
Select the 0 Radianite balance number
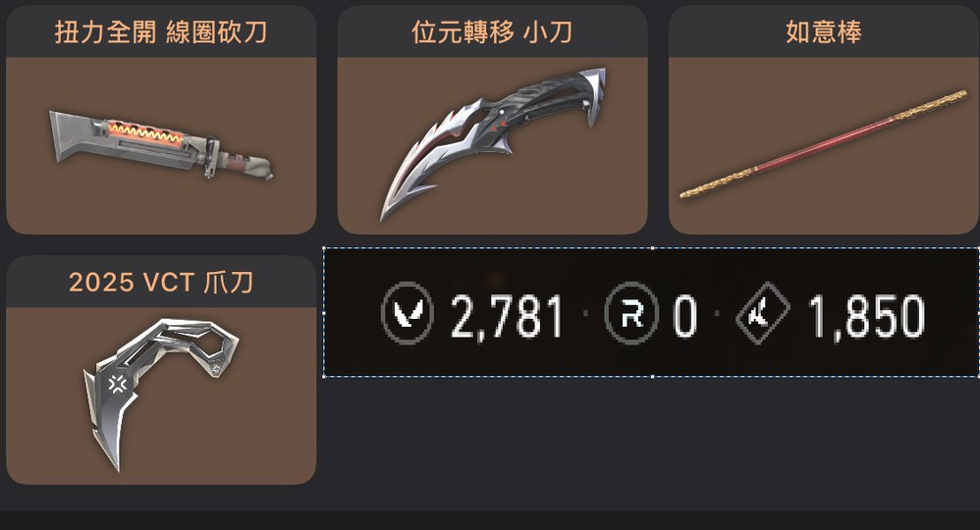[x=685, y=316]
